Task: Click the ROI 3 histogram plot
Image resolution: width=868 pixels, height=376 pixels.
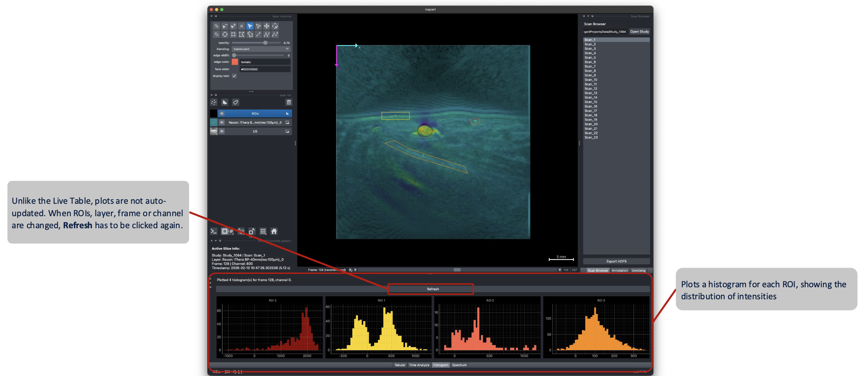Action: pos(596,327)
